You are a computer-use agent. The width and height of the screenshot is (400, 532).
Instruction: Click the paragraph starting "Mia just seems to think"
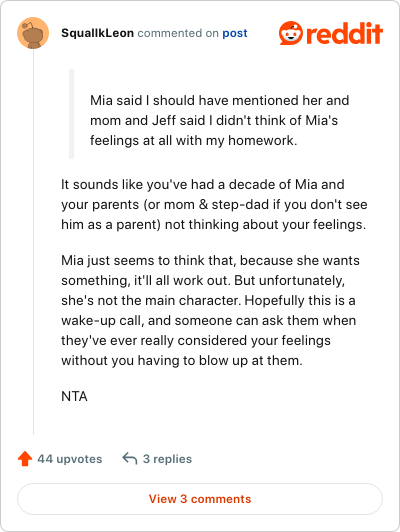210,310
